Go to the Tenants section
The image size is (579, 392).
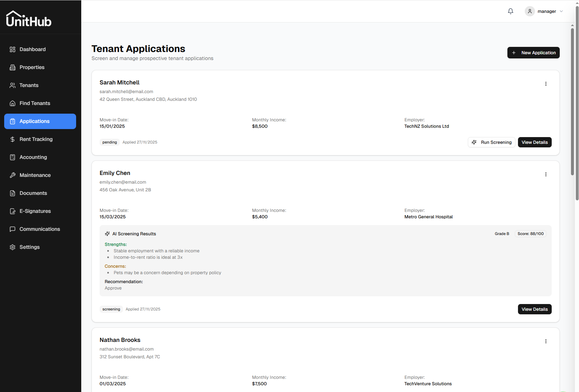pos(29,85)
